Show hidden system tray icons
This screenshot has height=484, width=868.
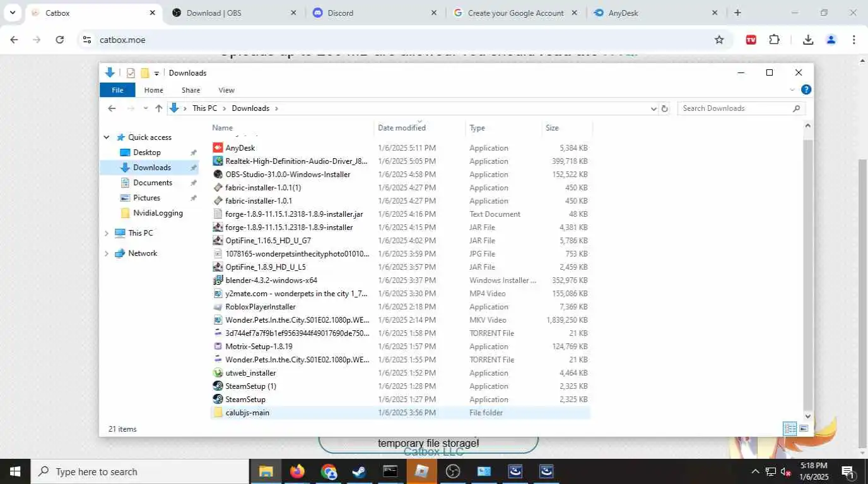point(754,471)
